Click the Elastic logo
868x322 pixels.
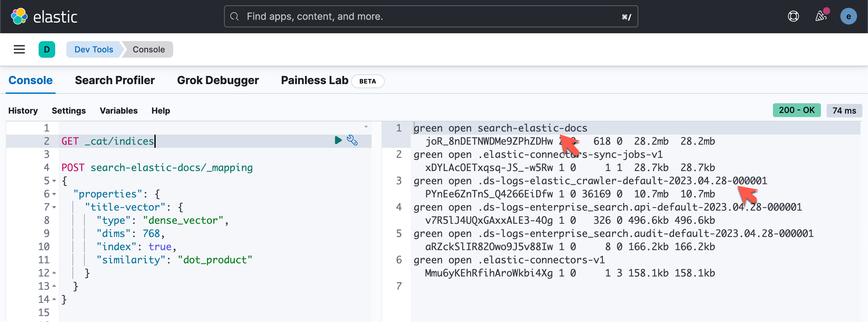[x=44, y=17]
